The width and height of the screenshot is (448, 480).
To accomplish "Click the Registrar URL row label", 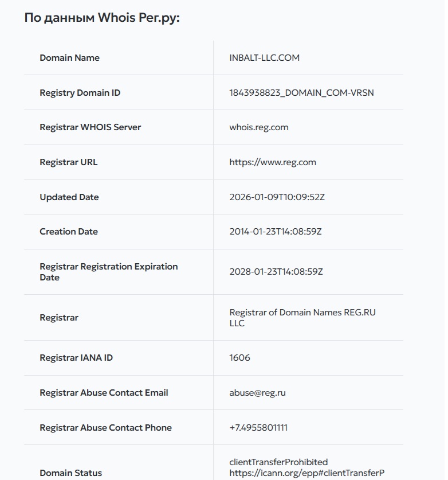I will 68,162.
